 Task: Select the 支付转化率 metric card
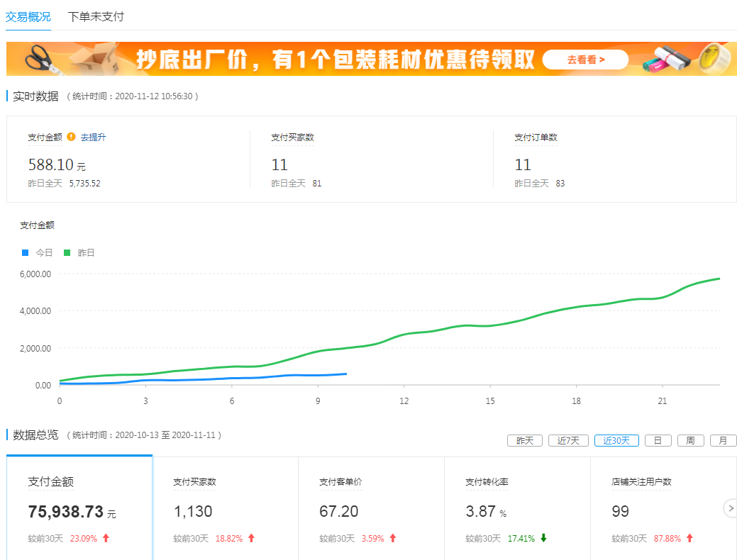coord(516,508)
